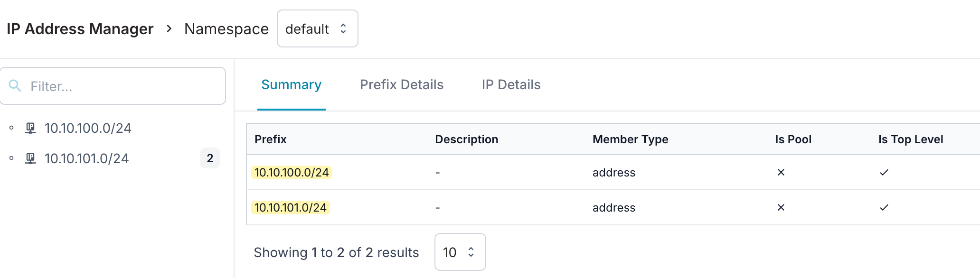Click the count badge 2 on 10.10.101.0/24
This screenshot has height=278, width=980.
click(210, 158)
